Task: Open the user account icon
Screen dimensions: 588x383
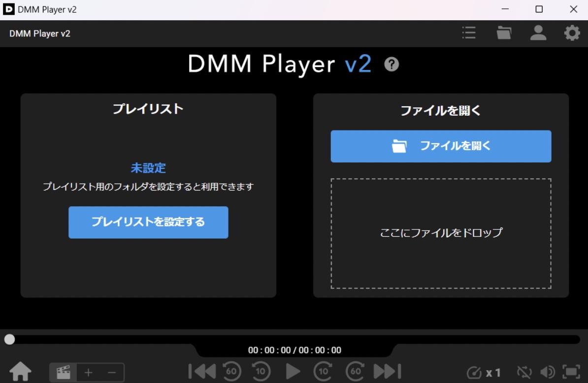Action: tap(538, 33)
